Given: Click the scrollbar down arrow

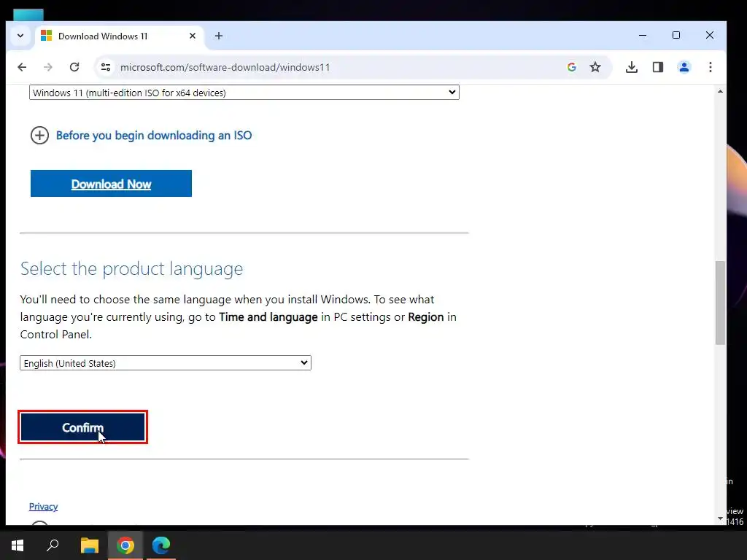Looking at the screenshot, I should pyautogui.click(x=720, y=518).
